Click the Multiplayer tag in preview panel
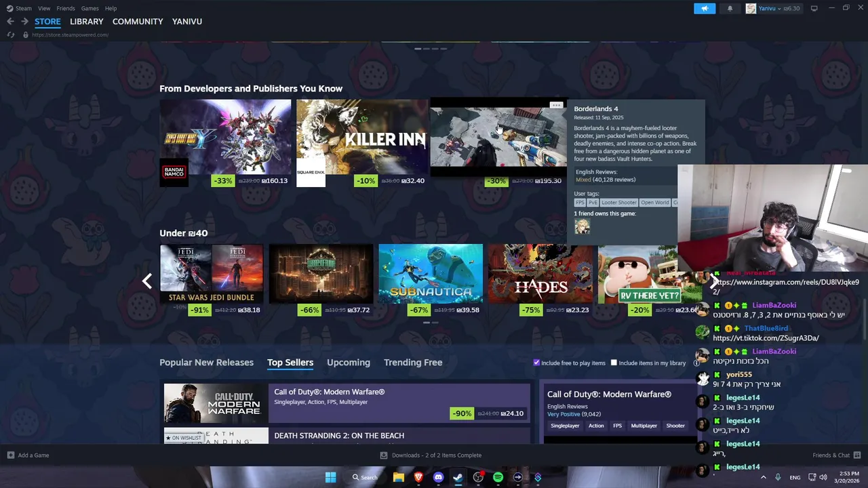The width and height of the screenshot is (868, 488). (x=644, y=426)
